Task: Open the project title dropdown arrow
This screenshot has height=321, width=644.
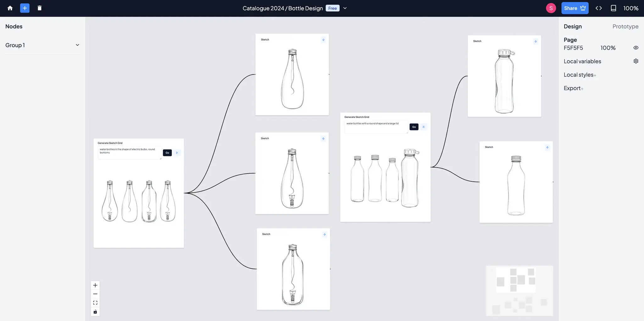Action: pyautogui.click(x=345, y=8)
